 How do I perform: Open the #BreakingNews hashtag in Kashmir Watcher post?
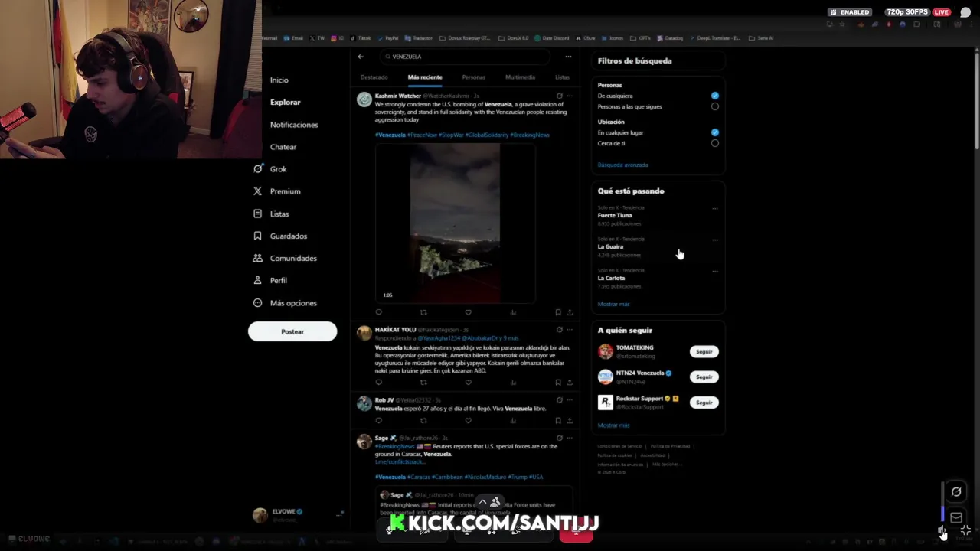click(530, 135)
